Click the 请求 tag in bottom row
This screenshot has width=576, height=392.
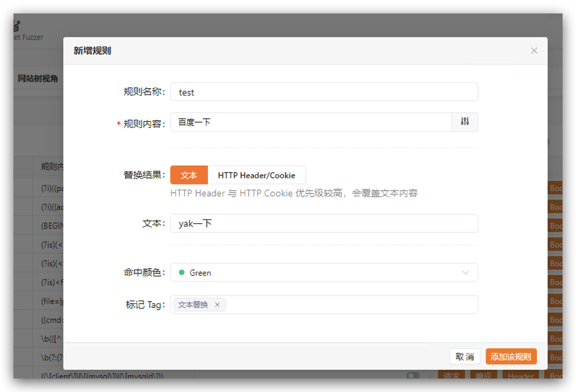[x=452, y=377]
